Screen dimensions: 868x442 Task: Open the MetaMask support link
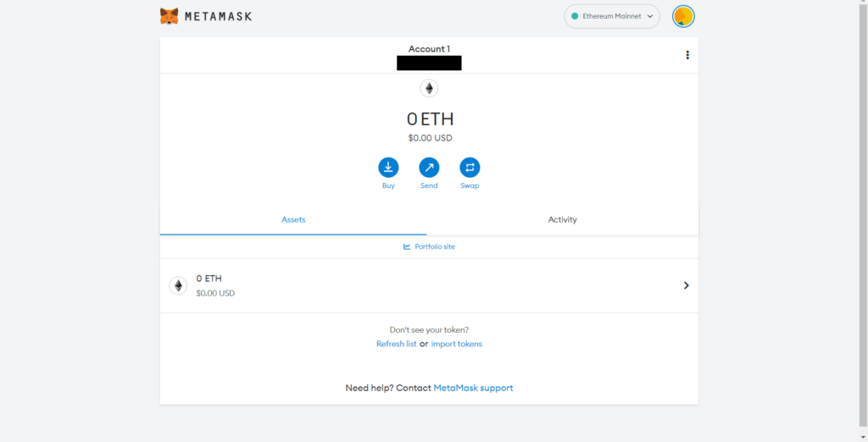473,388
